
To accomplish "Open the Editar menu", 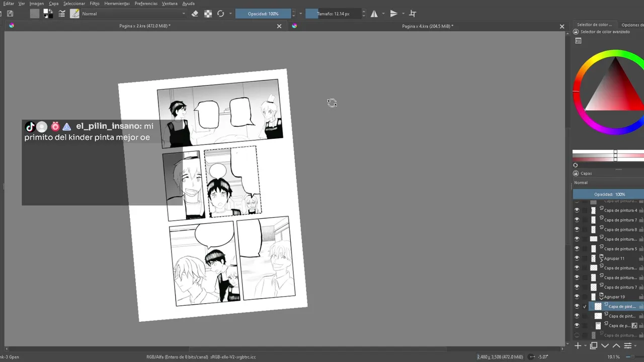I will click(9, 4).
